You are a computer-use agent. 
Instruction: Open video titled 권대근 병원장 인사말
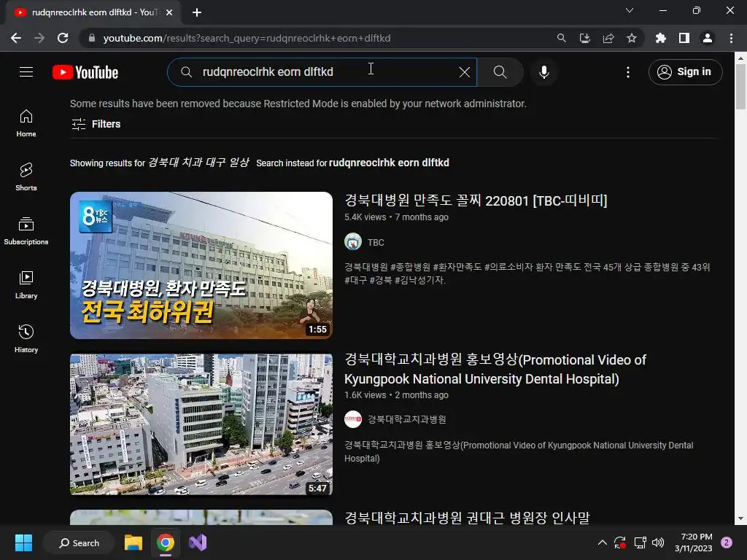point(467,518)
